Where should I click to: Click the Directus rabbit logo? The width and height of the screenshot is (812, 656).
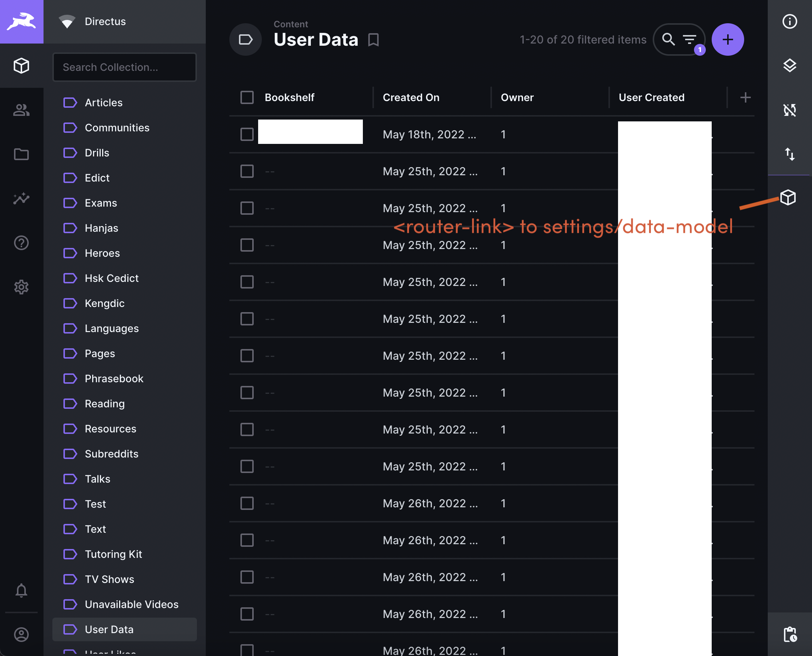pyautogui.click(x=21, y=21)
